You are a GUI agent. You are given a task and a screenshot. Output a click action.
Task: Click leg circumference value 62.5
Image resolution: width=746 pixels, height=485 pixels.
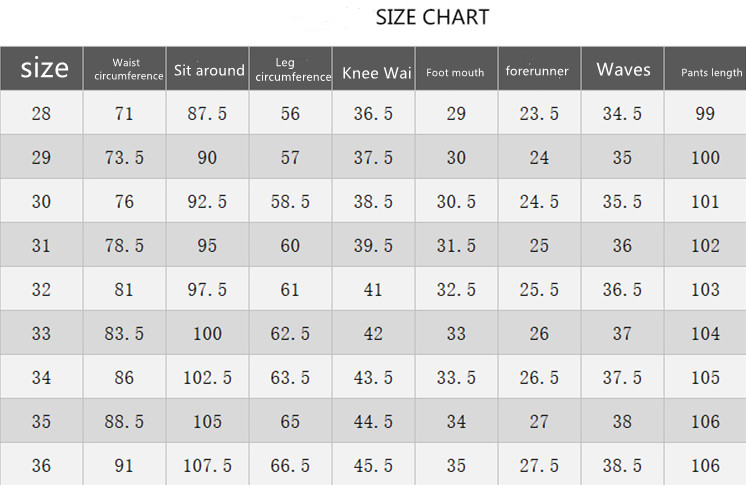click(x=290, y=334)
